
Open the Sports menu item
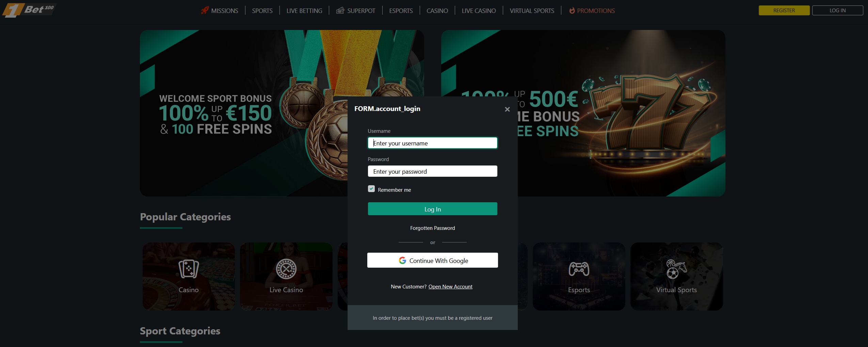tap(262, 11)
